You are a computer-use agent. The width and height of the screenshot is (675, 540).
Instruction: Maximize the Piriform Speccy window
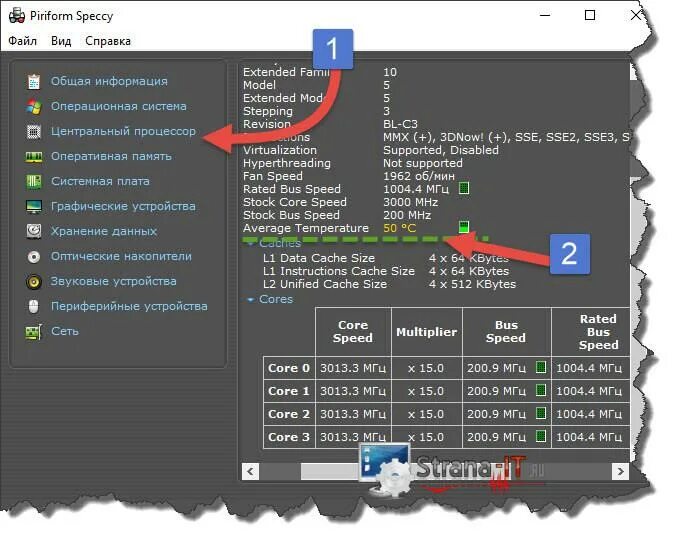(590, 15)
